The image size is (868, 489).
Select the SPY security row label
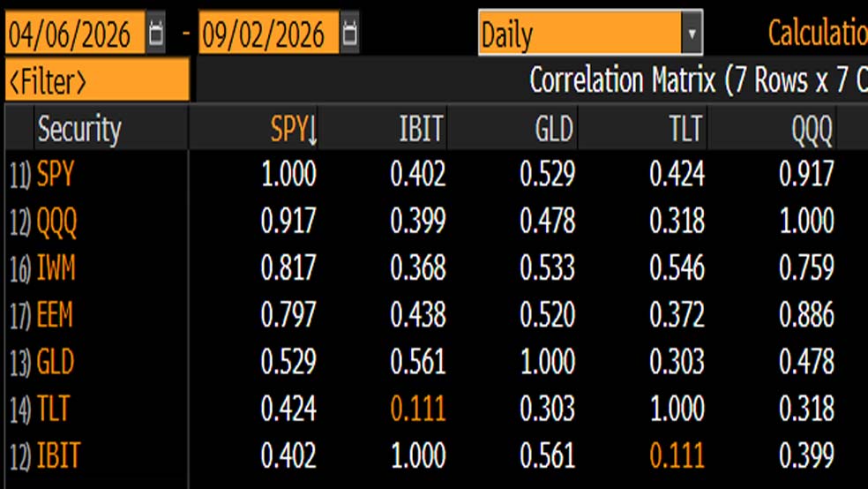point(55,174)
